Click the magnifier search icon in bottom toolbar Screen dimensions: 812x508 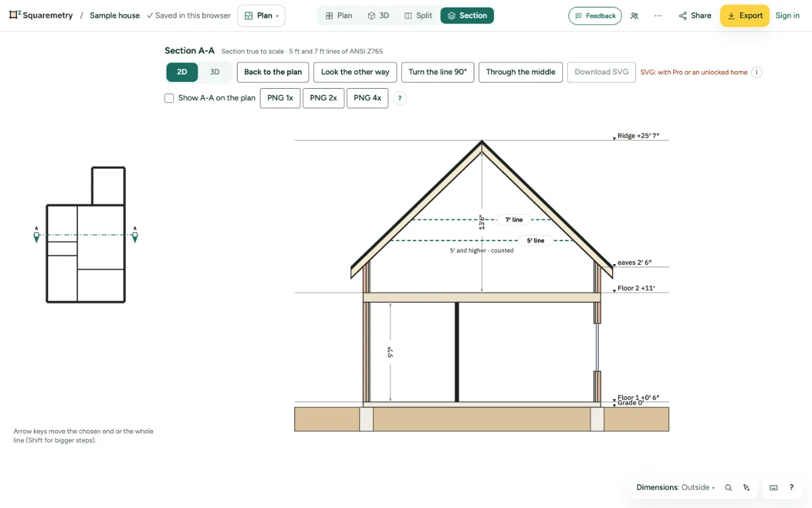[729, 488]
